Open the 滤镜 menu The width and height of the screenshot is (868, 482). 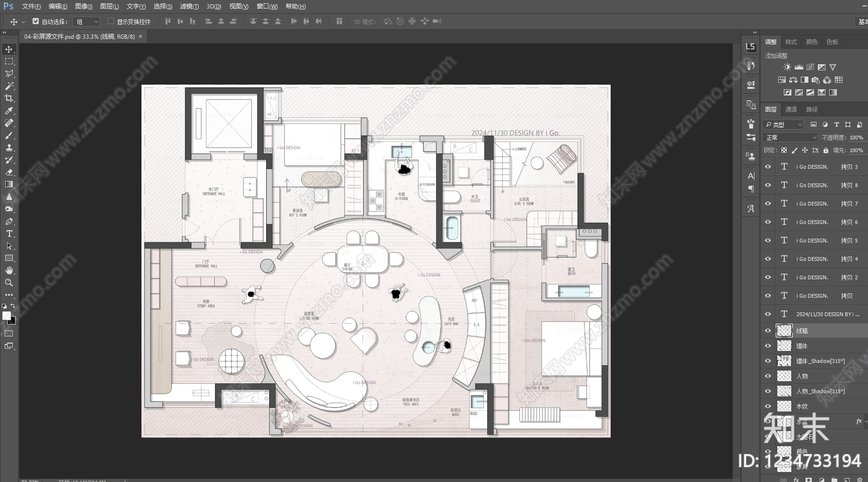tap(189, 7)
